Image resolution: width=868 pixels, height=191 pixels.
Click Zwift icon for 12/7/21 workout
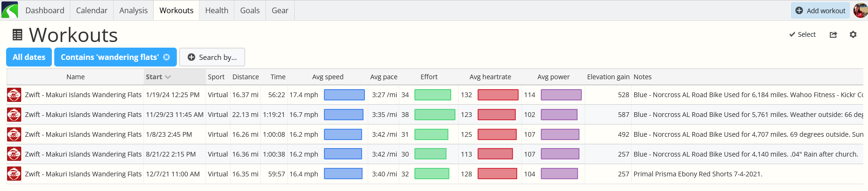(14, 174)
